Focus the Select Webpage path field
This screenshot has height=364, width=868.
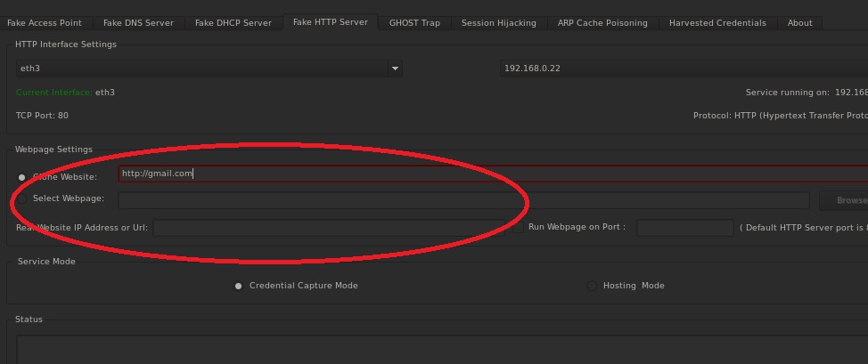point(463,200)
